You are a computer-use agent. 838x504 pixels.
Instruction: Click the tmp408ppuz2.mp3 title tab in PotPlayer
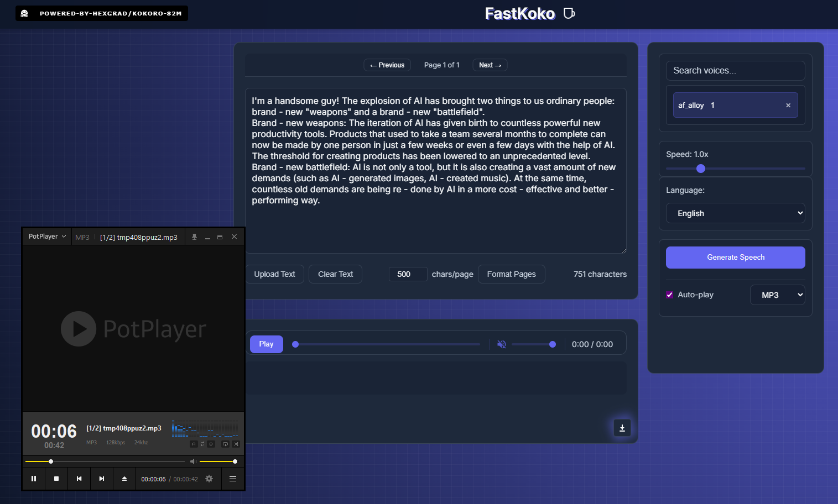click(x=139, y=237)
